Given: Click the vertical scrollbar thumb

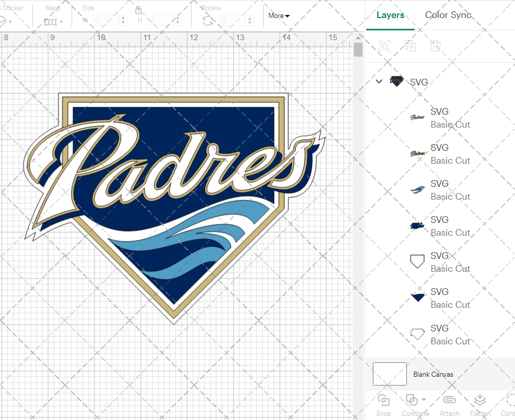Looking at the screenshot, I should coord(358,49).
